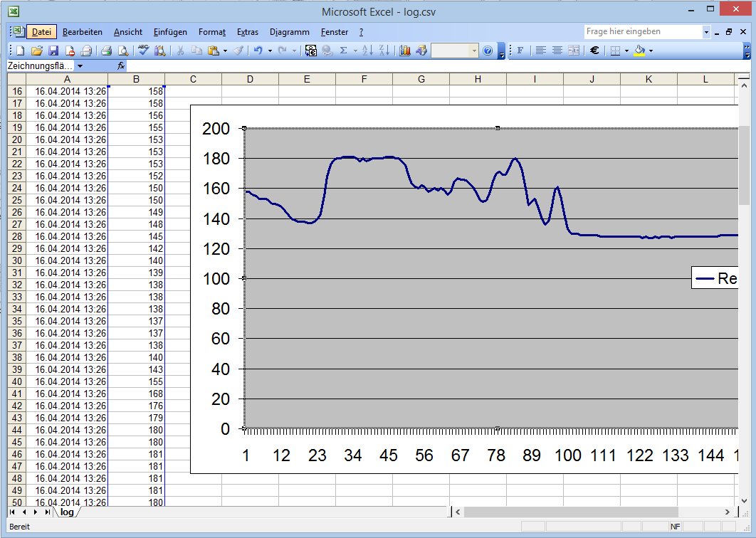The image size is (756, 538).
Task: Run the ABC spell check
Action: click(x=143, y=51)
